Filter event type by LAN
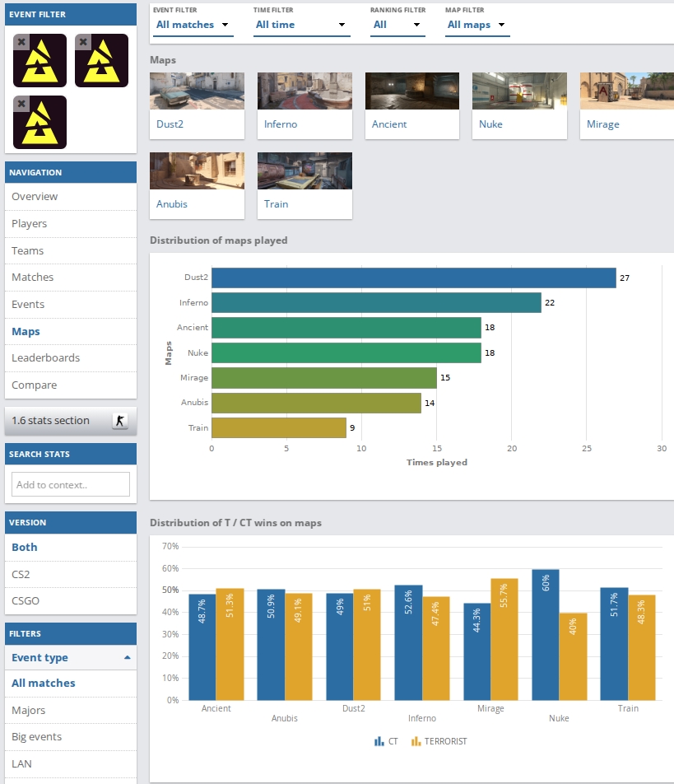The width and height of the screenshot is (674, 784). click(71, 763)
